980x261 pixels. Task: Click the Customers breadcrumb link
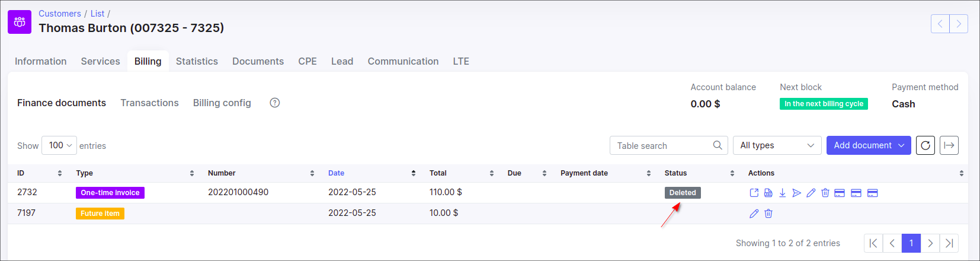59,14
